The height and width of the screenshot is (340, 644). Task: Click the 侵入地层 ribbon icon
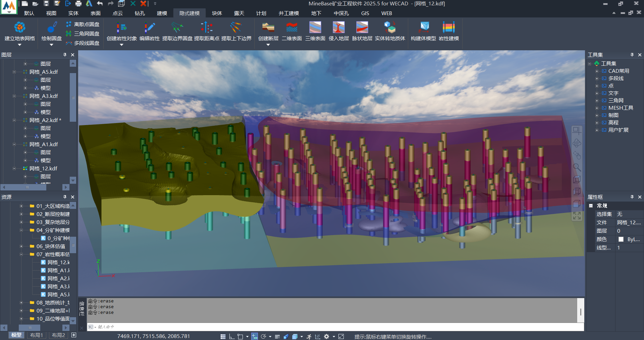coord(338,27)
